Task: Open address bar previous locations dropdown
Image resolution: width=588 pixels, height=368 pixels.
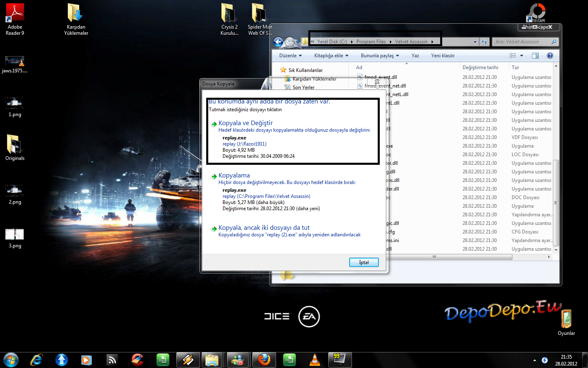Action: [475, 42]
